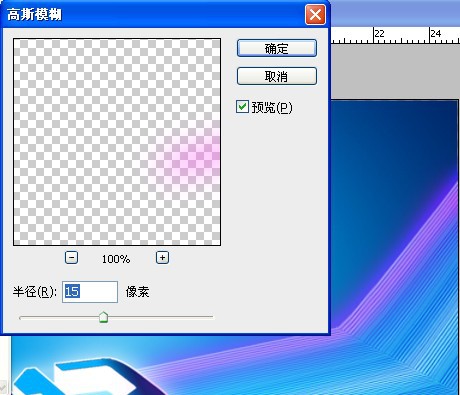The width and height of the screenshot is (460, 395).
Task: Click the green checkmark in 预览 box
Action: 242,107
